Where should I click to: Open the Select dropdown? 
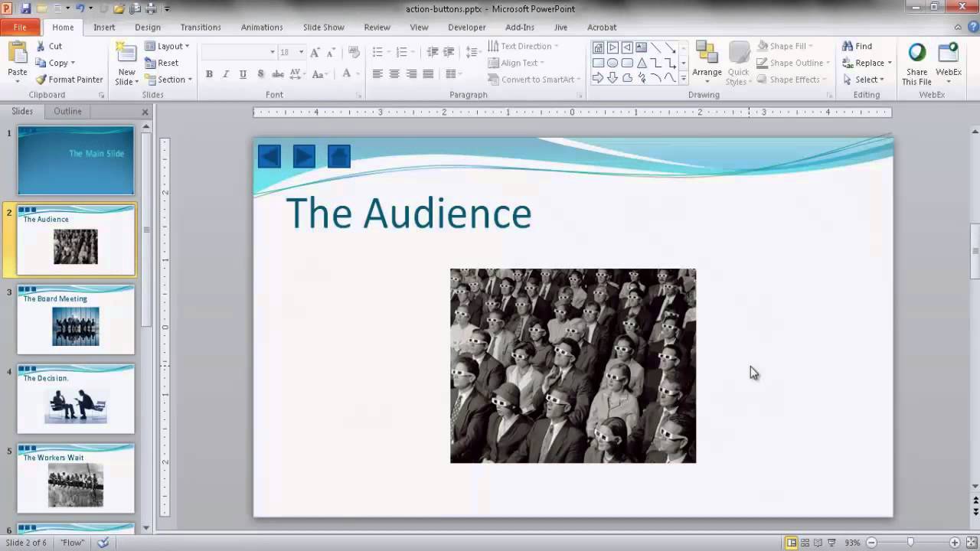(864, 80)
